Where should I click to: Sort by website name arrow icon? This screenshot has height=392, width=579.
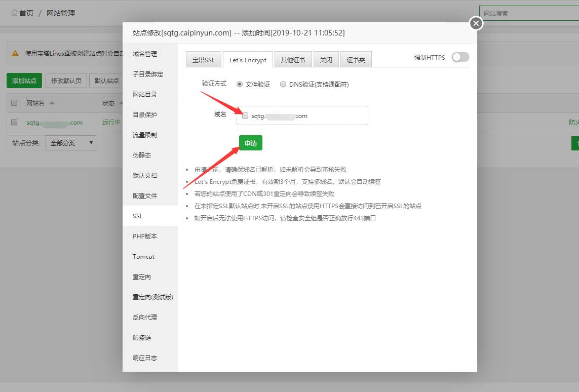pyautogui.click(x=52, y=103)
